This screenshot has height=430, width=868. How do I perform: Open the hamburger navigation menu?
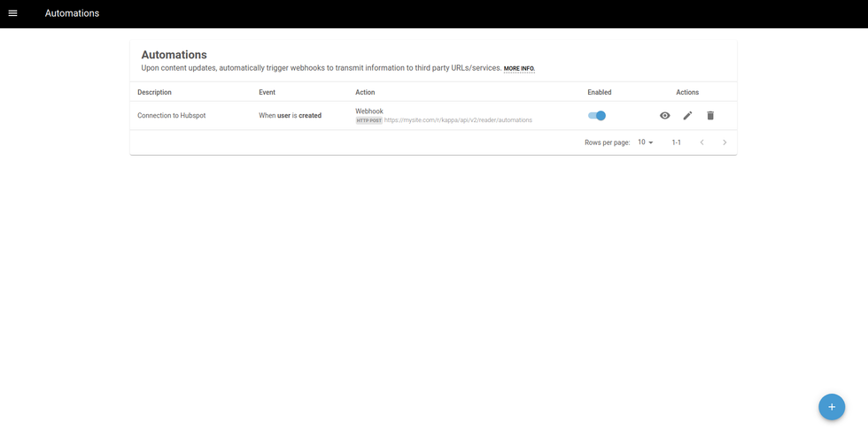click(x=12, y=13)
